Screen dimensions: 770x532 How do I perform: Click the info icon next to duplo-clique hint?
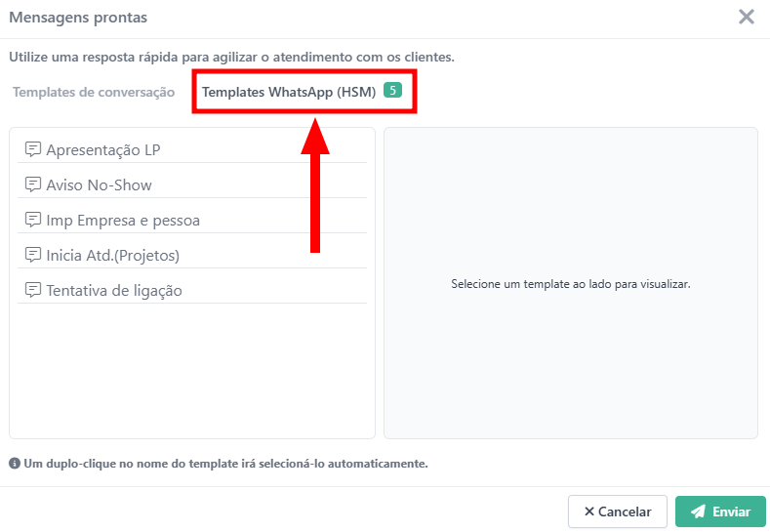(14, 464)
